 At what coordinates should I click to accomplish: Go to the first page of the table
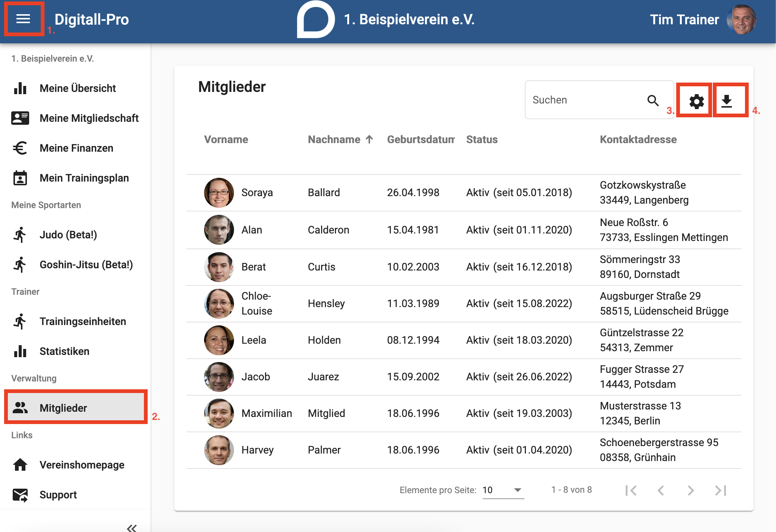pos(631,490)
